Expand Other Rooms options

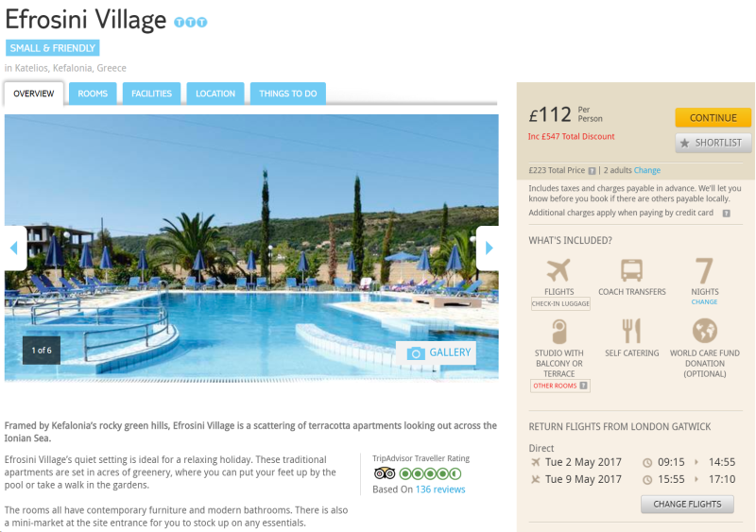point(559,386)
